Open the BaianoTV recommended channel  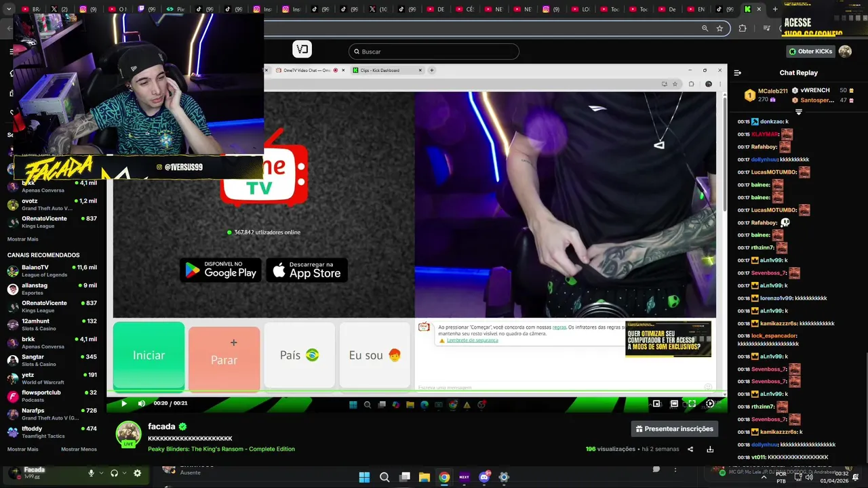pyautogui.click(x=53, y=271)
